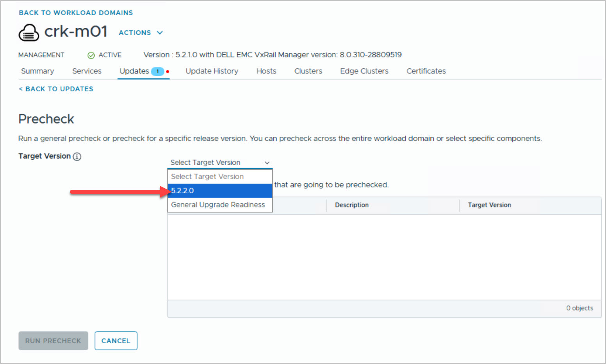
Task: View the Edge Clusters tab
Action: point(364,71)
